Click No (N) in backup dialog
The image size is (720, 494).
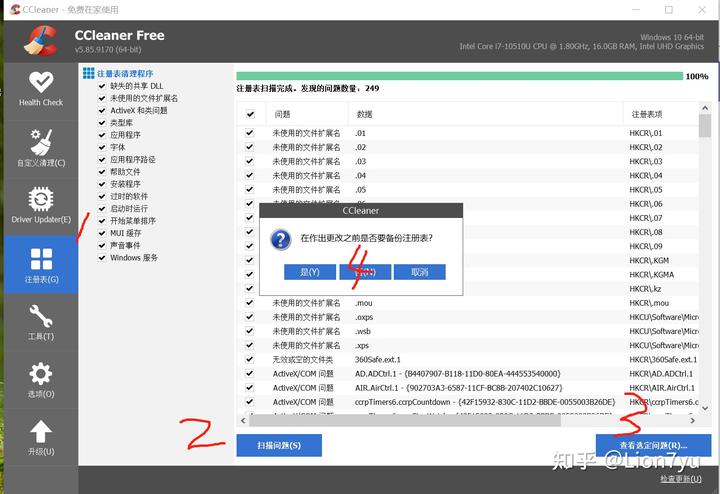point(365,272)
